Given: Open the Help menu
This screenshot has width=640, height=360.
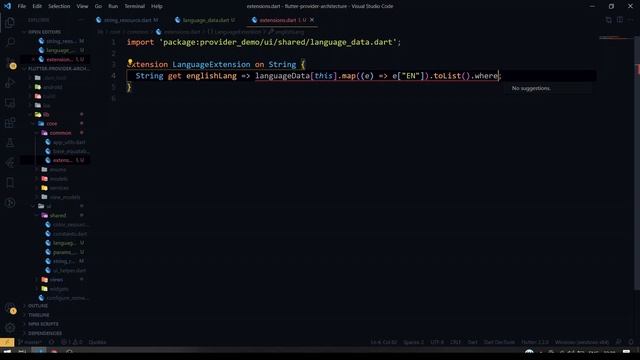Looking at the screenshot, I should [x=157, y=6].
